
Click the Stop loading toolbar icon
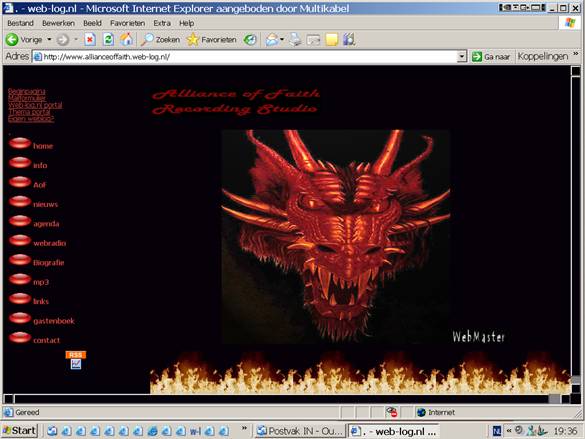tap(90, 40)
